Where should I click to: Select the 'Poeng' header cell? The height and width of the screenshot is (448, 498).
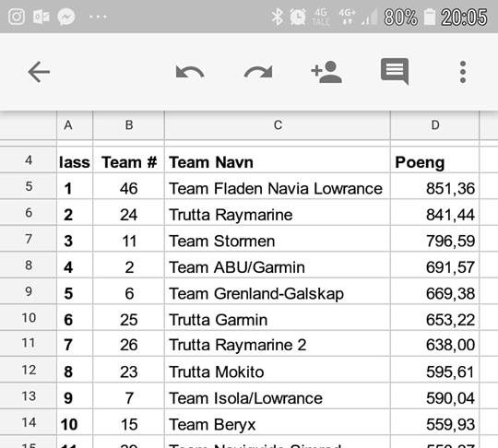[x=434, y=160]
